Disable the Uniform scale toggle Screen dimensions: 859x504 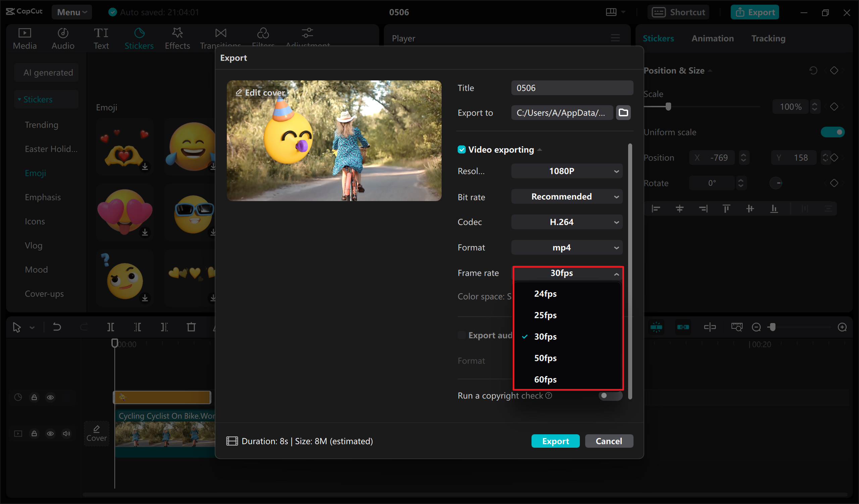833,132
